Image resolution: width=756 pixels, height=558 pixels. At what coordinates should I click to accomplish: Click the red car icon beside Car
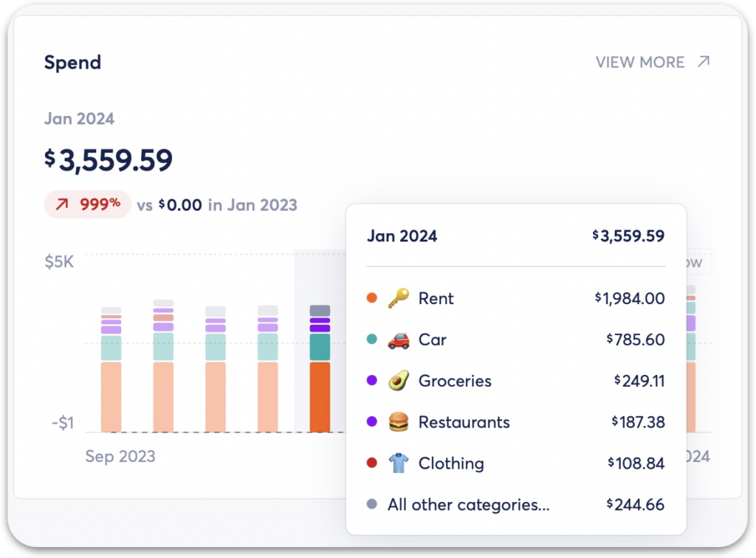click(x=399, y=340)
